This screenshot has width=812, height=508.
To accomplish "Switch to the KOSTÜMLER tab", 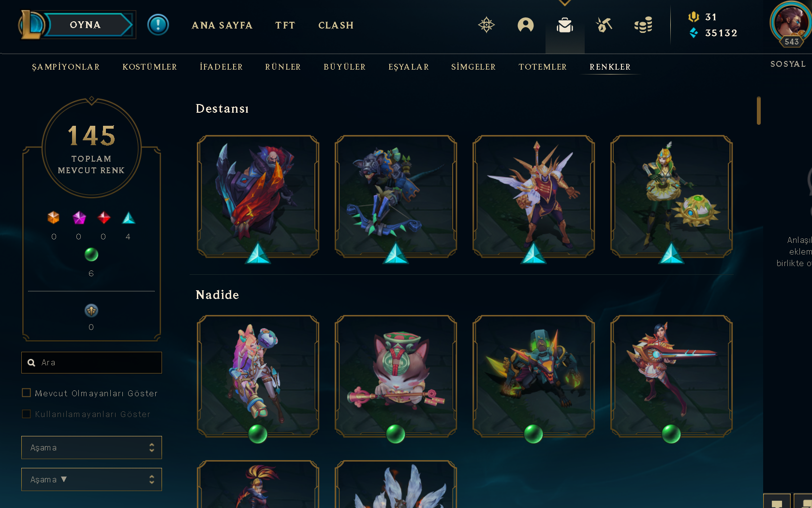I will coord(149,67).
